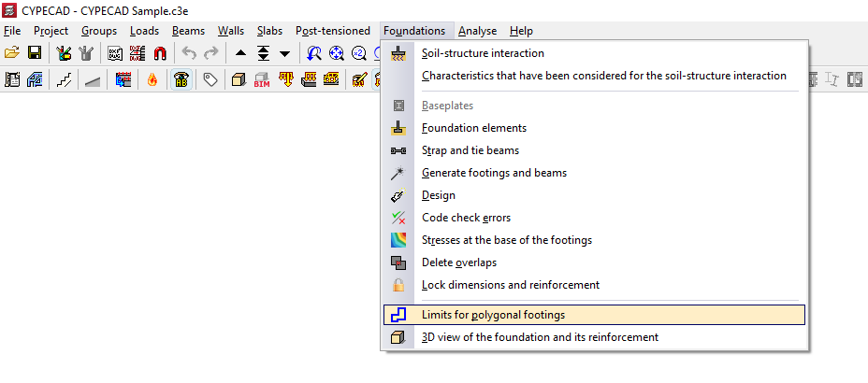Click the black up arrow icon
868x383 pixels.
coord(240,53)
